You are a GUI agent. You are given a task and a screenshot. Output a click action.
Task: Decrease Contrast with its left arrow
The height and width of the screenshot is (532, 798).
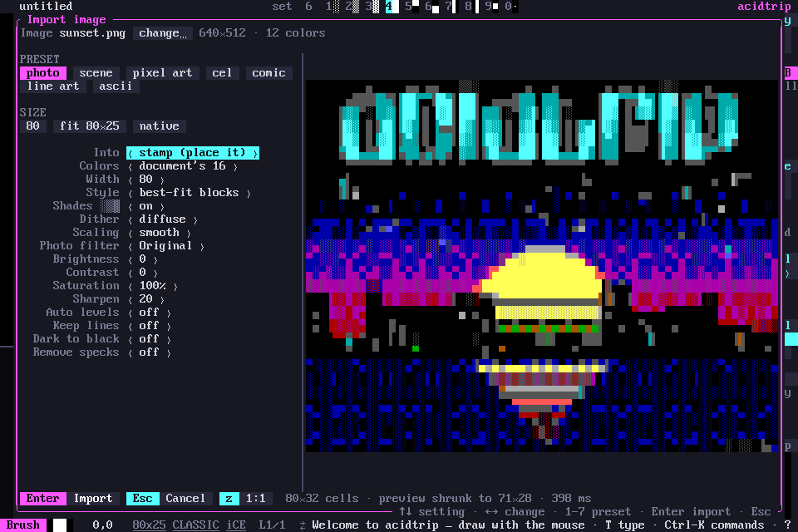point(131,273)
